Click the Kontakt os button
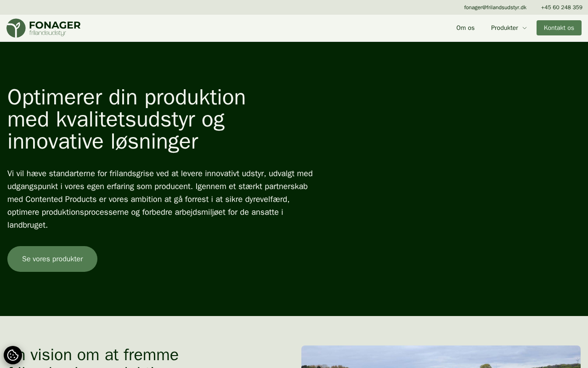 coord(559,28)
